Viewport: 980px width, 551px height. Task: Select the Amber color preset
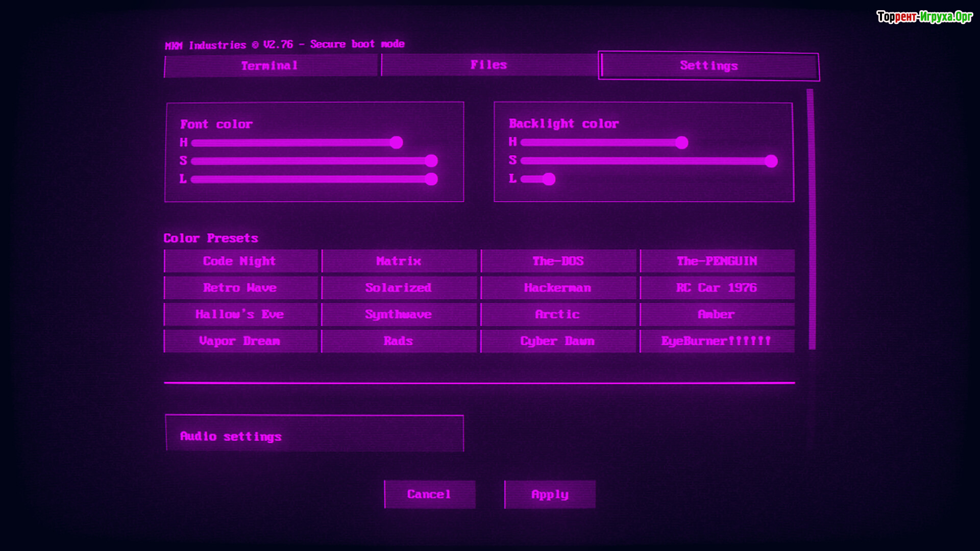(x=717, y=314)
